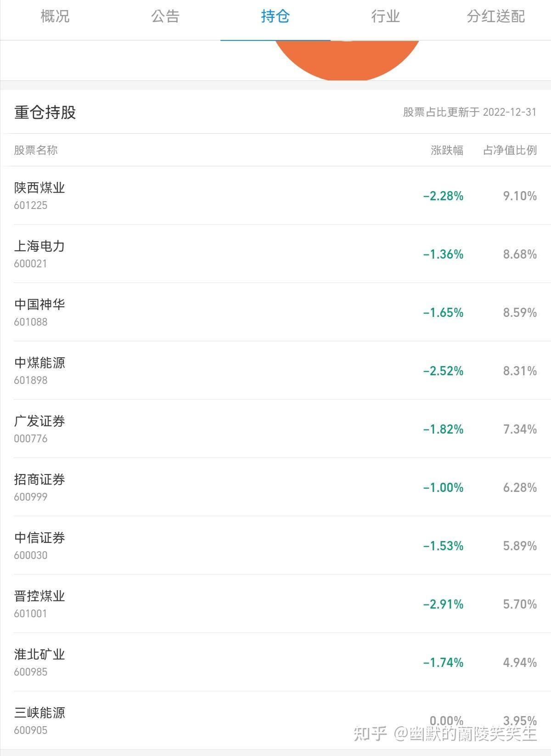
Task: Switch to the 概况 tab
Action: tap(55, 17)
